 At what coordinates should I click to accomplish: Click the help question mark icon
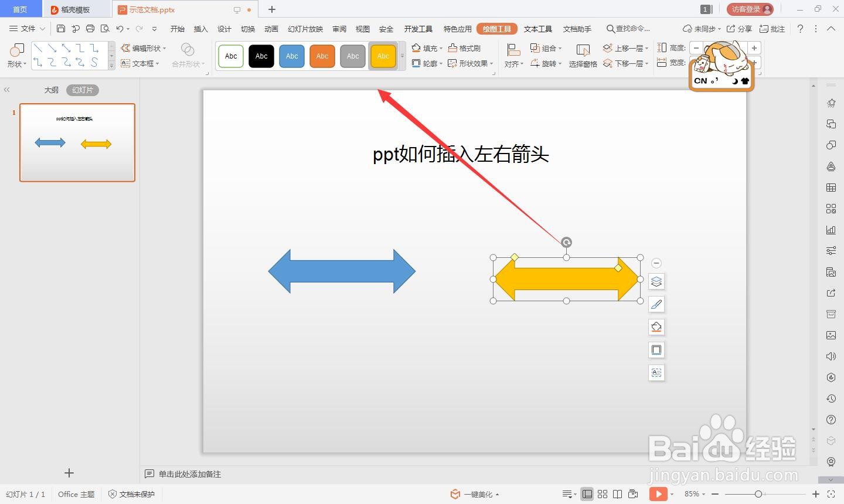pos(800,29)
